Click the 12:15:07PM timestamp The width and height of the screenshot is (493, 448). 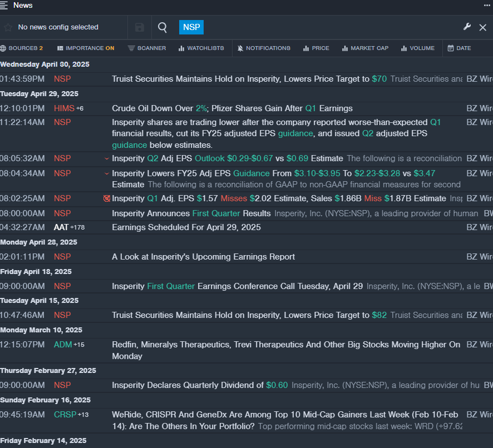(22, 345)
